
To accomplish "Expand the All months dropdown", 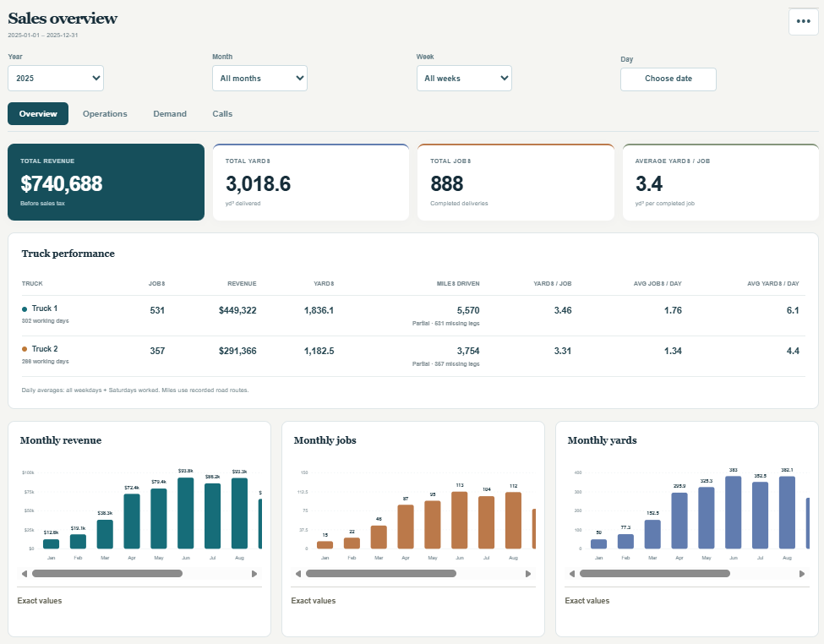I will [259, 79].
